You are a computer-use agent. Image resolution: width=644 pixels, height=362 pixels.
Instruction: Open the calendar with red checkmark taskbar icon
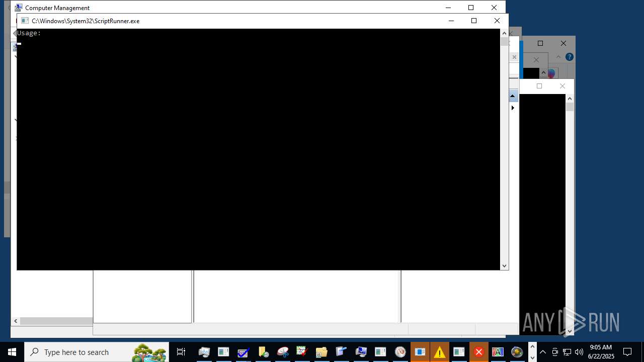click(x=302, y=352)
